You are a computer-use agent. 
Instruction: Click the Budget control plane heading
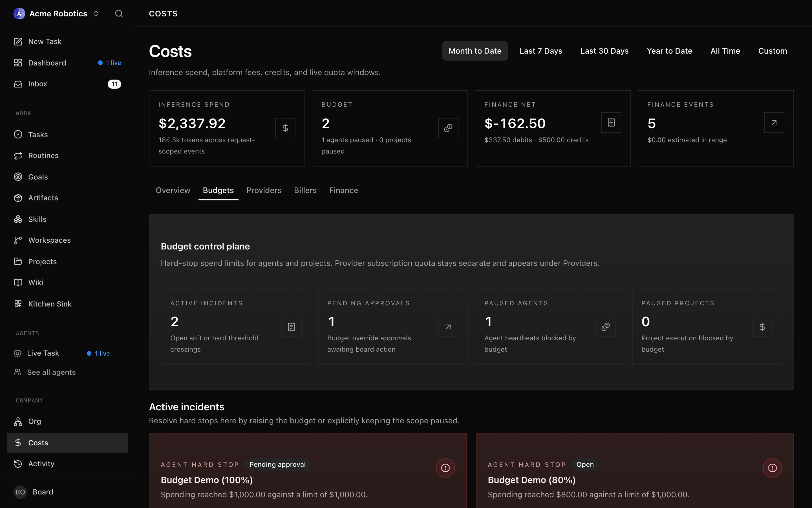tap(205, 246)
